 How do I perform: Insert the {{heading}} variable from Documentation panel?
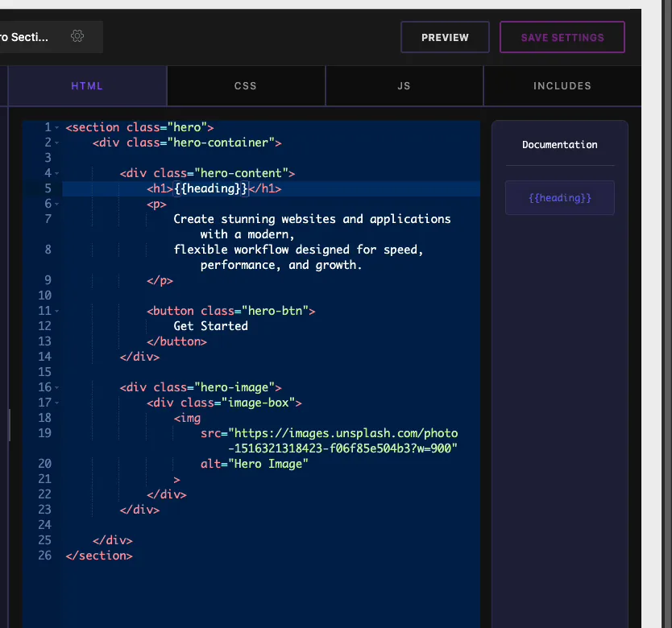pyautogui.click(x=560, y=198)
